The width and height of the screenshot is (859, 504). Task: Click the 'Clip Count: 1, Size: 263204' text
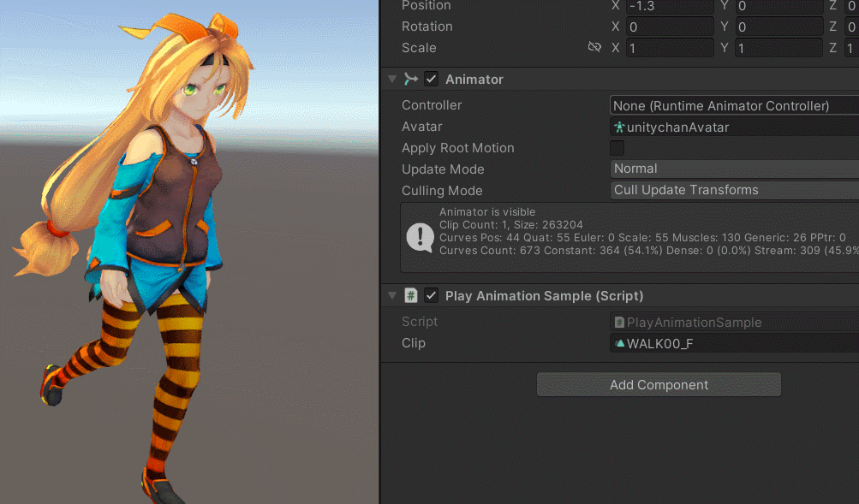click(511, 225)
